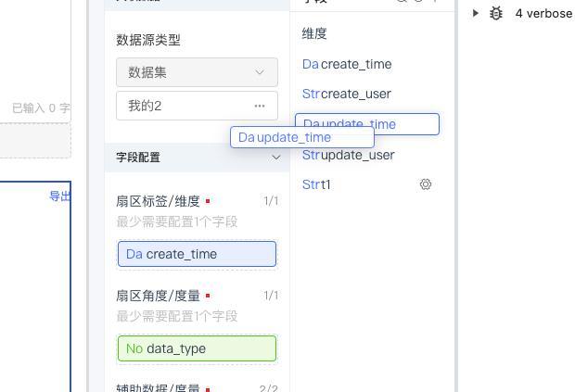This screenshot has height=392, width=575.
Task: Click the Da type icon of create_time in 维度 list
Action: point(311,64)
